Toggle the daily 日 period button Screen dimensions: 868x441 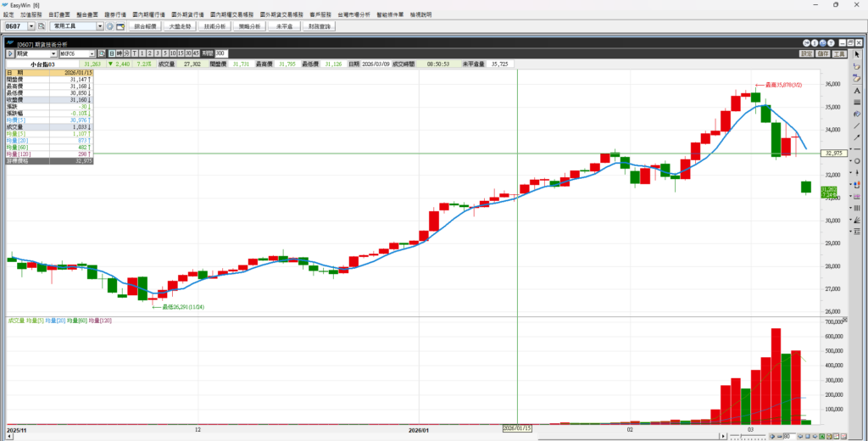click(110, 53)
